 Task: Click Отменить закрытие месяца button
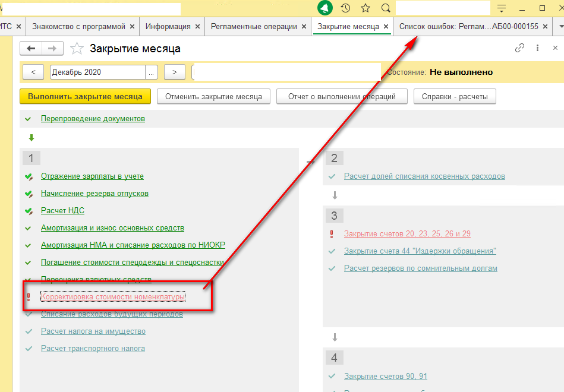[x=213, y=96]
